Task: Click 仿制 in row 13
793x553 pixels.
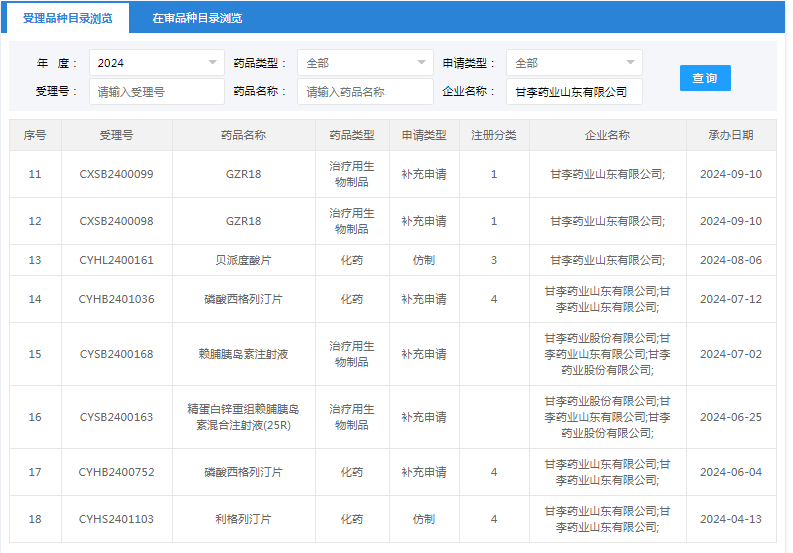Action: [x=424, y=260]
